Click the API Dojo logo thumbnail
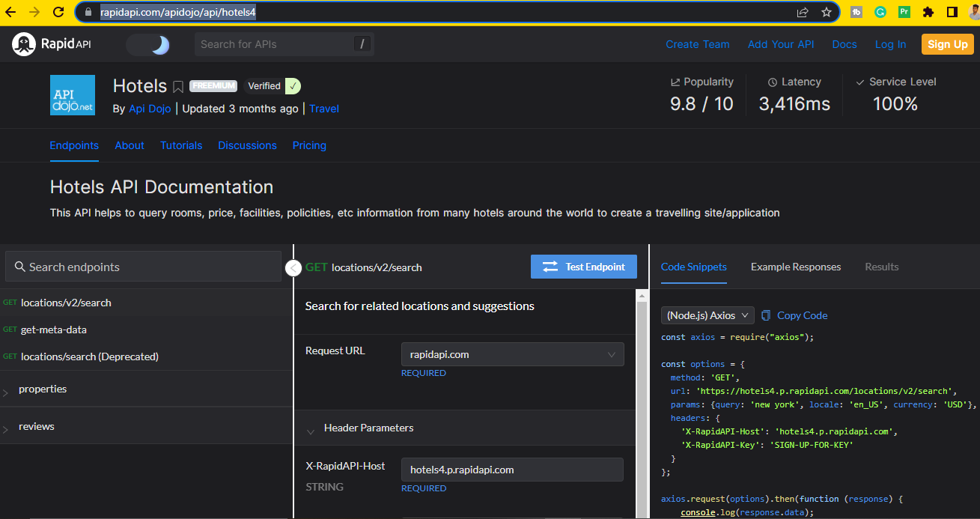 click(73, 95)
